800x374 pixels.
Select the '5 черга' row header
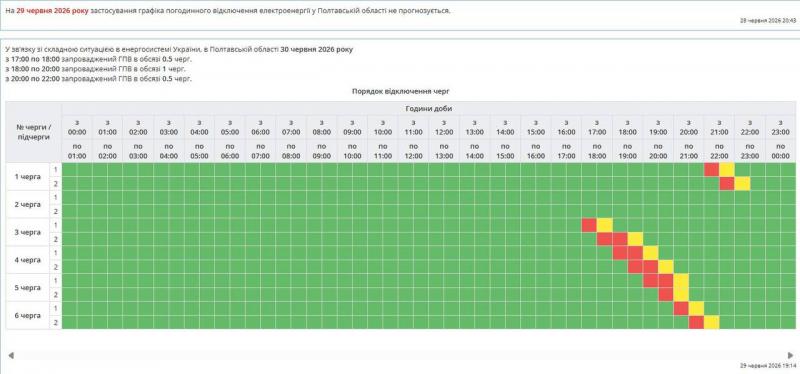[28, 288]
